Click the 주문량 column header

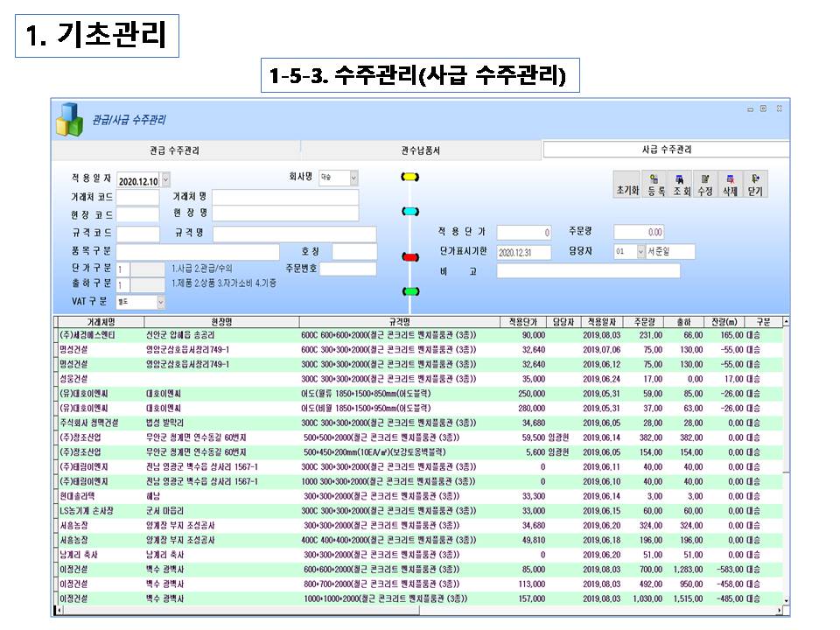point(644,322)
